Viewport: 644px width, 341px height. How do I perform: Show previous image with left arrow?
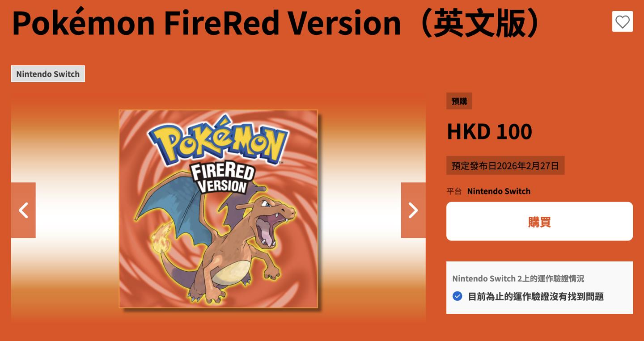tap(23, 210)
